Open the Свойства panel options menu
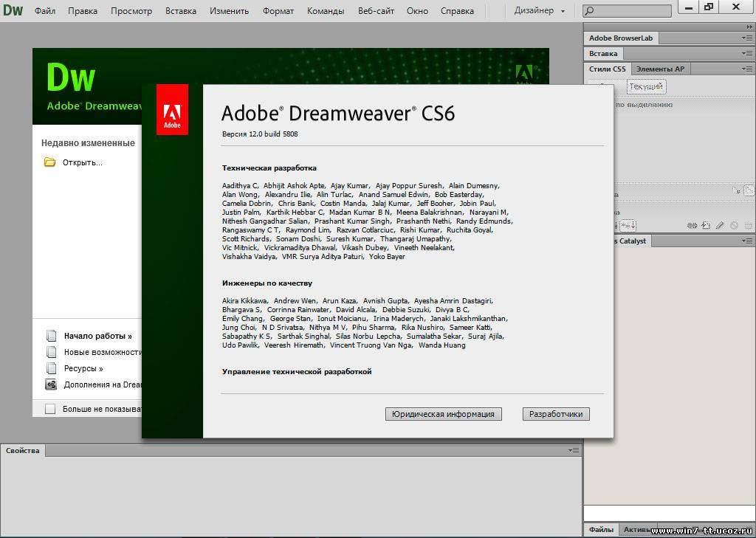This screenshot has width=756, height=538. 574,450
